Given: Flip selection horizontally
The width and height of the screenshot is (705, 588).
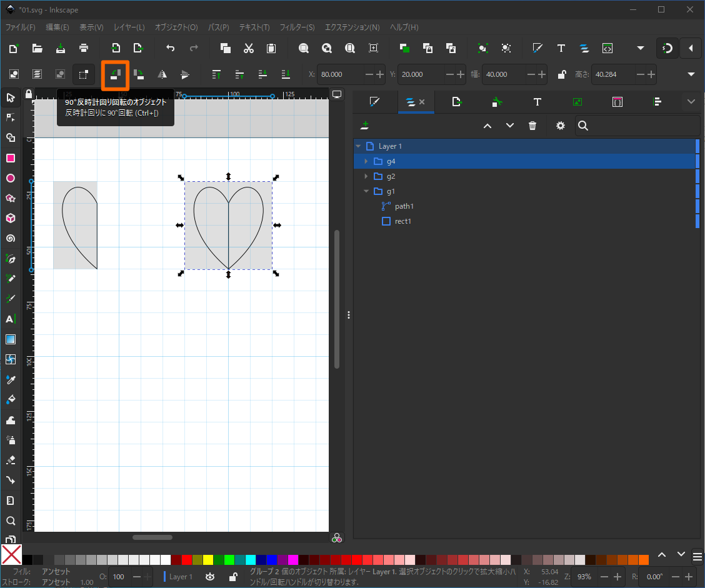Looking at the screenshot, I should click(x=162, y=74).
